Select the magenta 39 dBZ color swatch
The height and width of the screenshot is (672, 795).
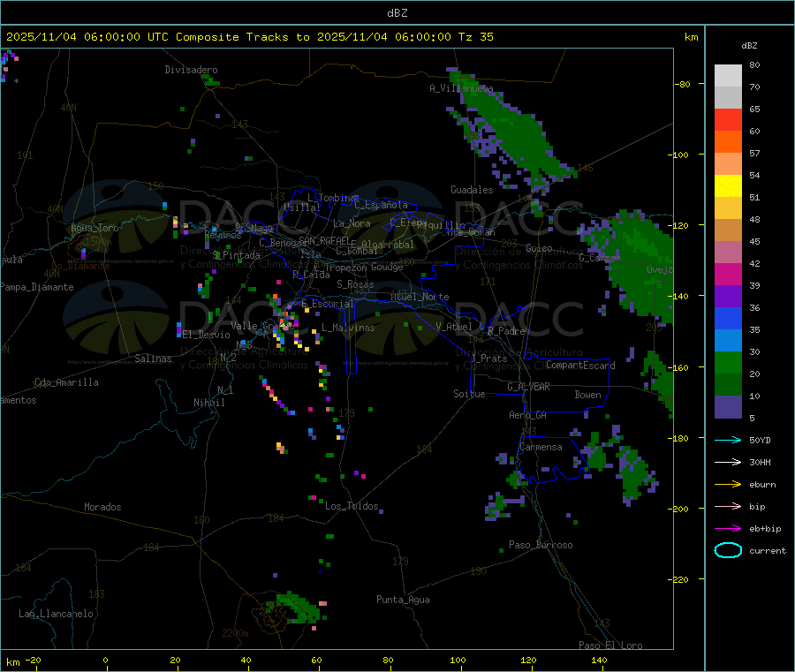click(x=728, y=274)
